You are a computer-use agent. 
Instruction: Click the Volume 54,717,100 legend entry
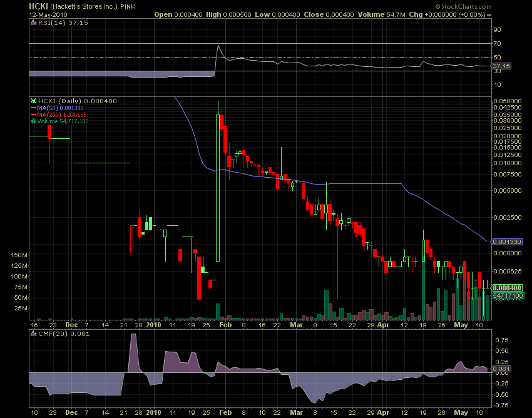[x=63, y=121]
